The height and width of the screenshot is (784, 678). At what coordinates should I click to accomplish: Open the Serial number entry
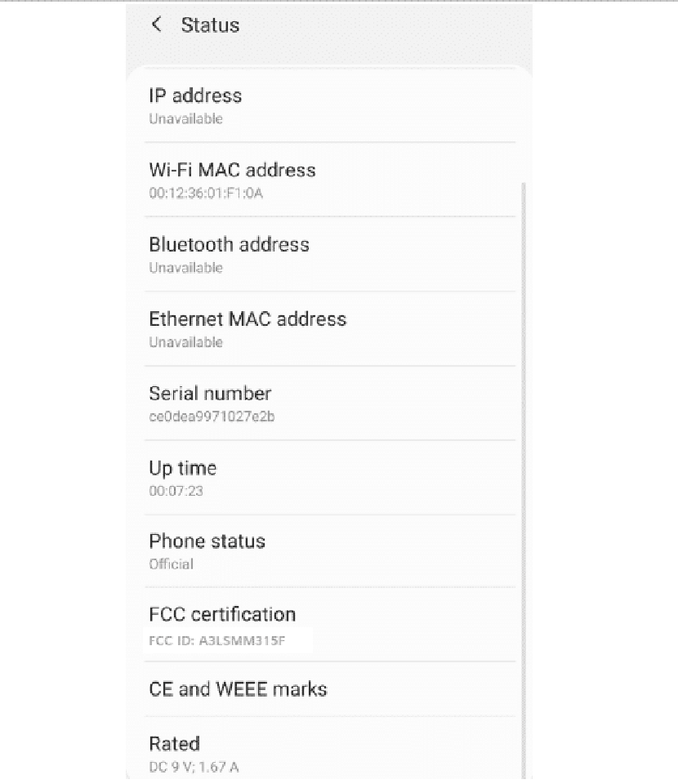(x=329, y=403)
